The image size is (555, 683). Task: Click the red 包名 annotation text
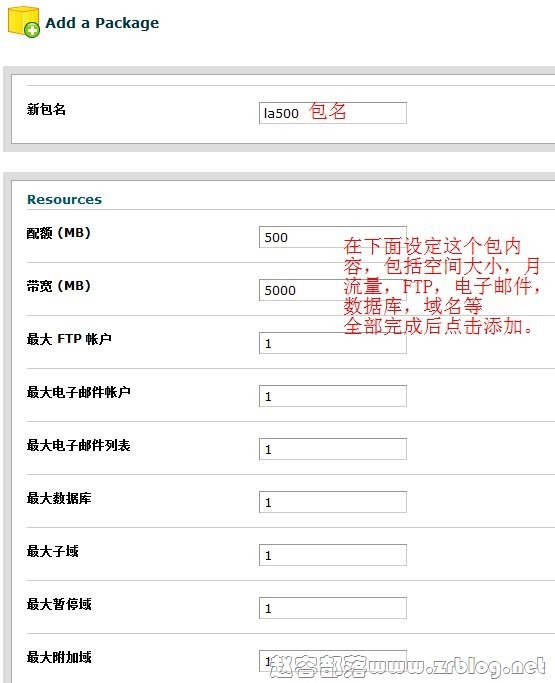pyautogui.click(x=328, y=112)
